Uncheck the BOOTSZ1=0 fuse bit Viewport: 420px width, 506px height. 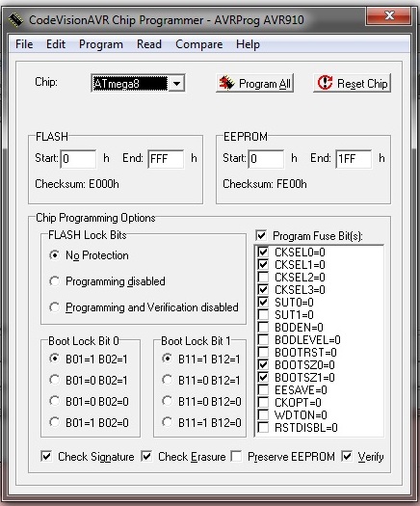[x=263, y=377]
